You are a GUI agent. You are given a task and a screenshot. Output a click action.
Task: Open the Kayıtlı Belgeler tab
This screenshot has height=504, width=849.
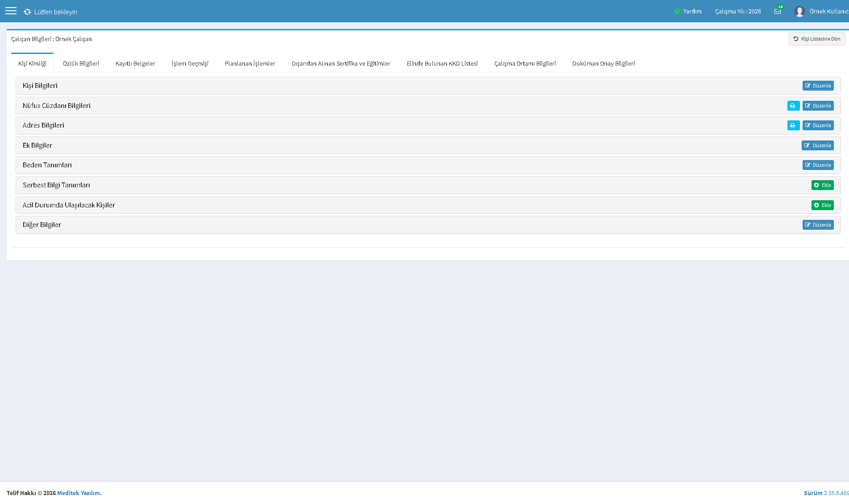point(135,63)
